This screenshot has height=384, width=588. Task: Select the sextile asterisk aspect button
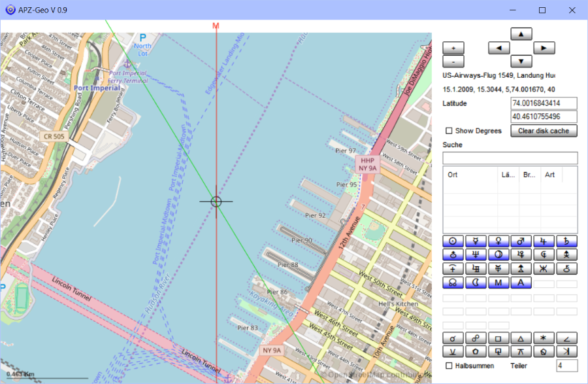544,338
